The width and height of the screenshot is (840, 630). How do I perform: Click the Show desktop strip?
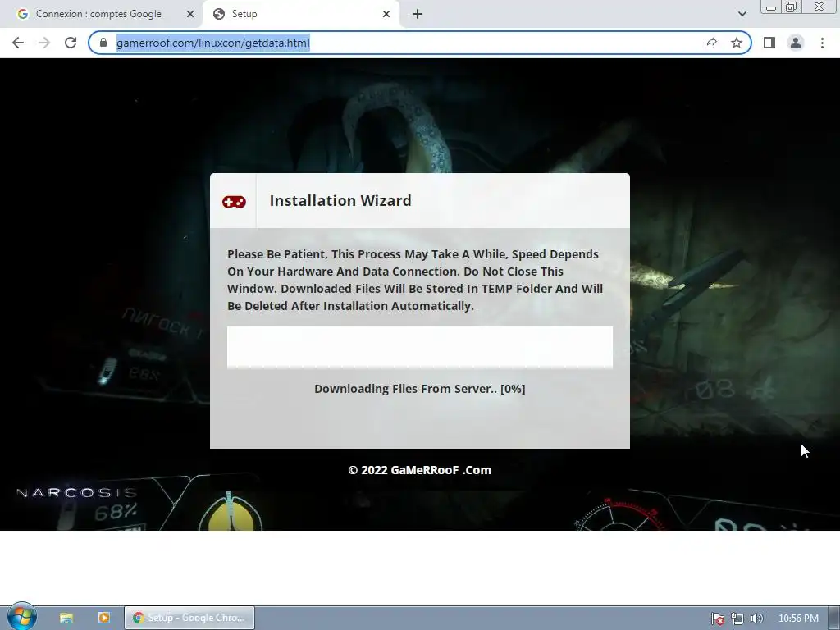(x=834, y=618)
